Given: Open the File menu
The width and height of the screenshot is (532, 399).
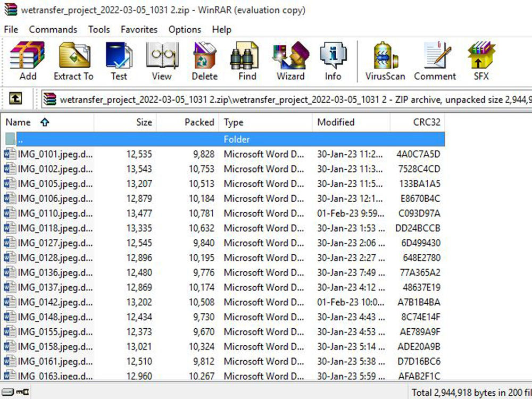Looking at the screenshot, I should tap(11, 29).
